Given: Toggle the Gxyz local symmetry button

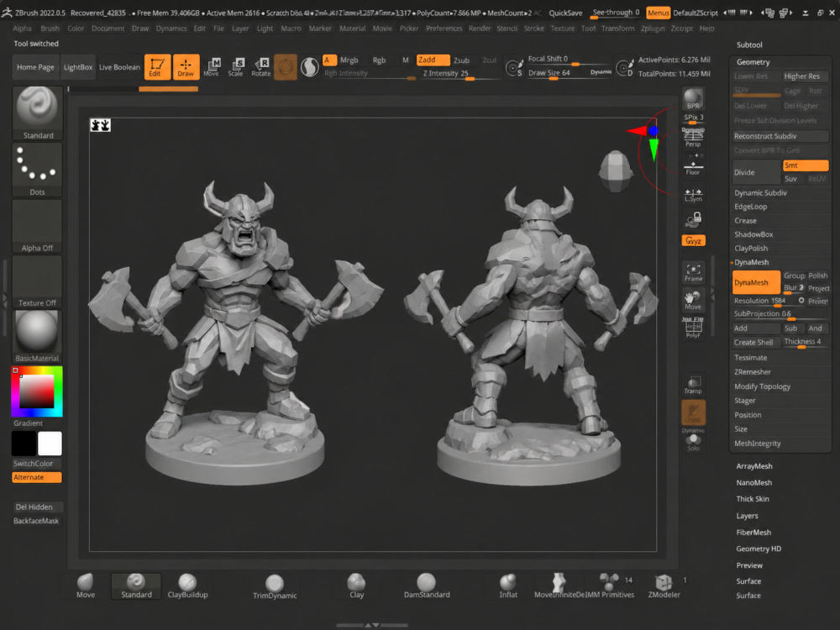Looking at the screenshot, I should 693,240.
